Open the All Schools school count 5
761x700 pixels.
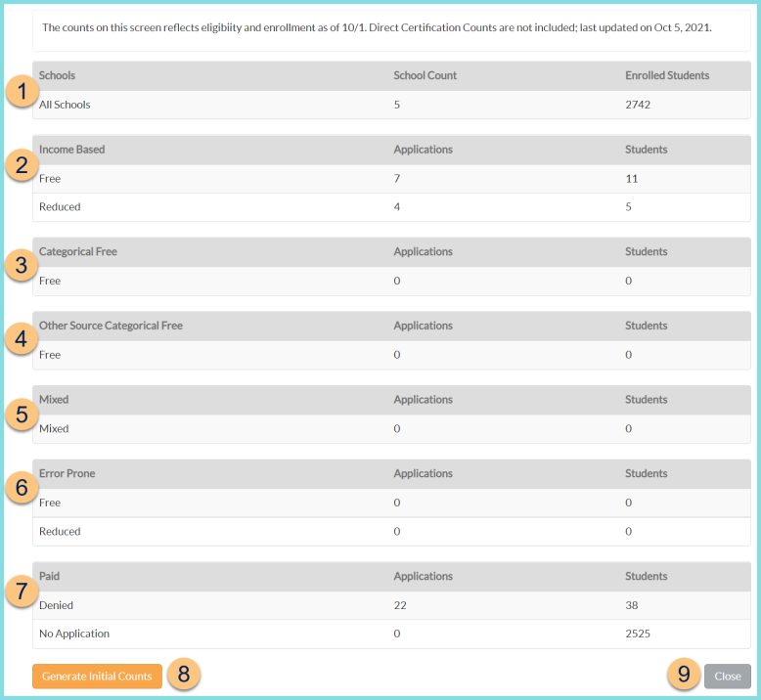coord(397,105)
